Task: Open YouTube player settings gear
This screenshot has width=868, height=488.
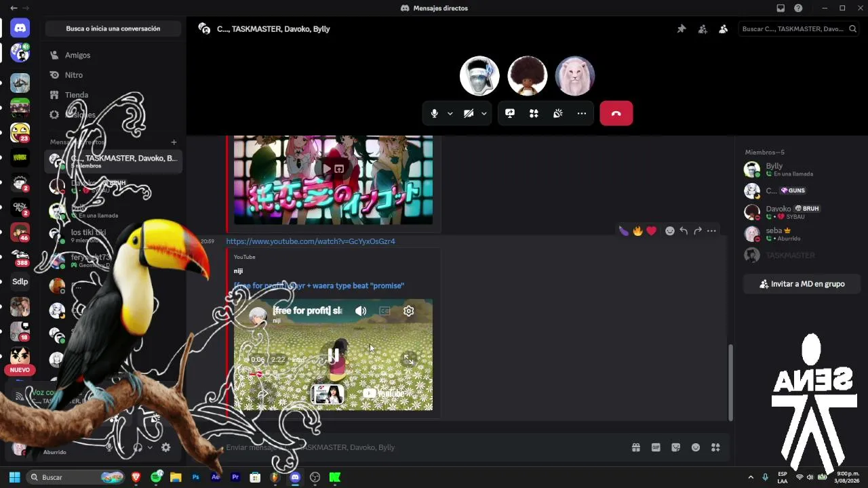Action: pos(408,311)
